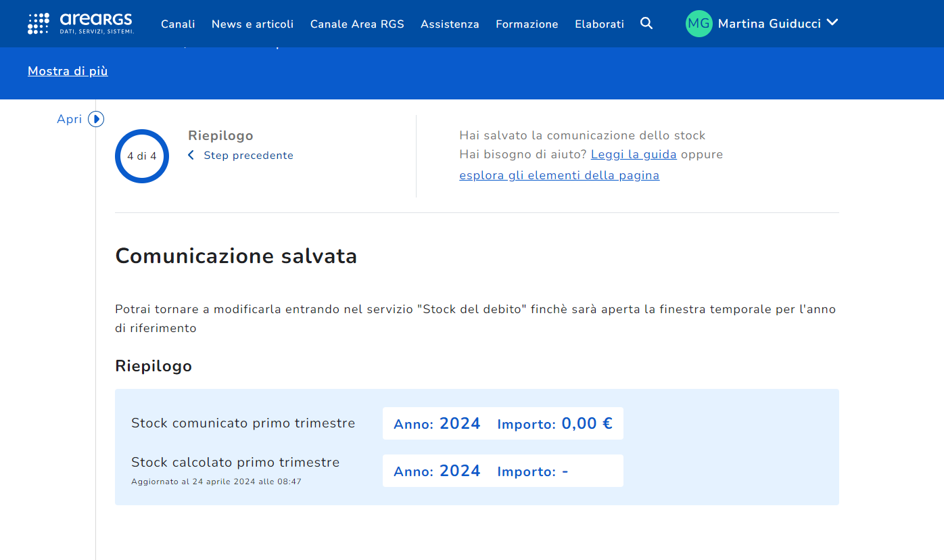
Task: Click the circled arrow icon beside Apri
Action: [x=96, y=119]
